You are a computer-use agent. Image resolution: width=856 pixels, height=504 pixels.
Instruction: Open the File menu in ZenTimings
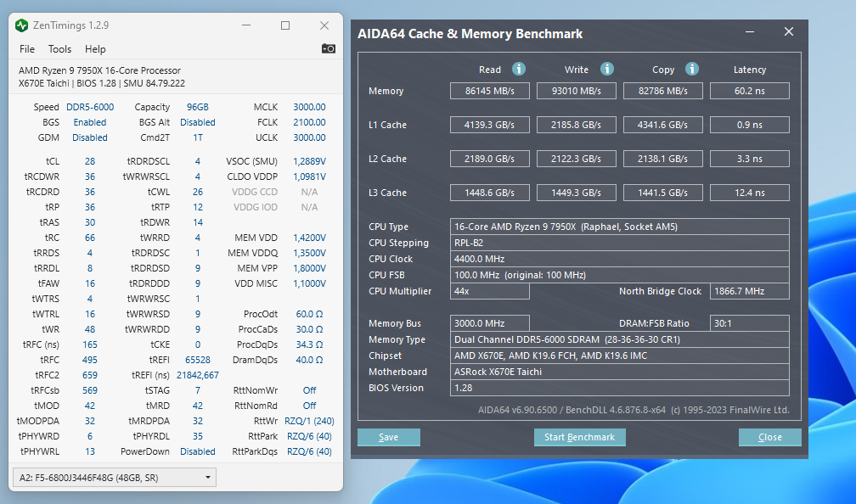point(27,49)
